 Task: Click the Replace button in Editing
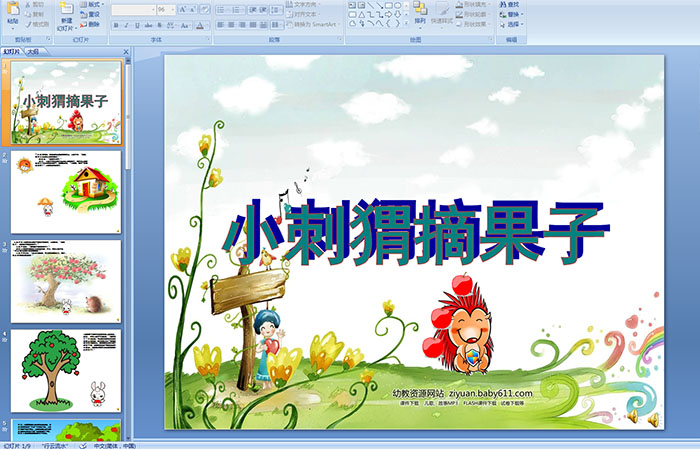coord(512,15)
